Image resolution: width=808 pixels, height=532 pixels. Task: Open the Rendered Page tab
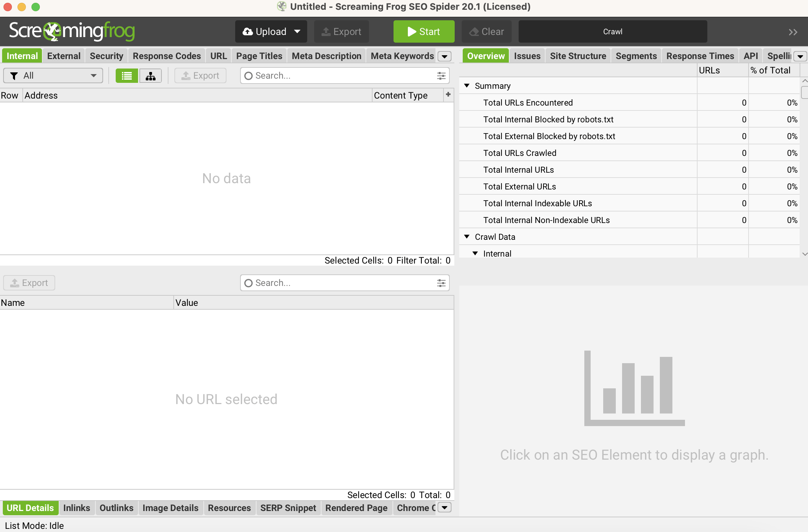[x=356, y=508]
